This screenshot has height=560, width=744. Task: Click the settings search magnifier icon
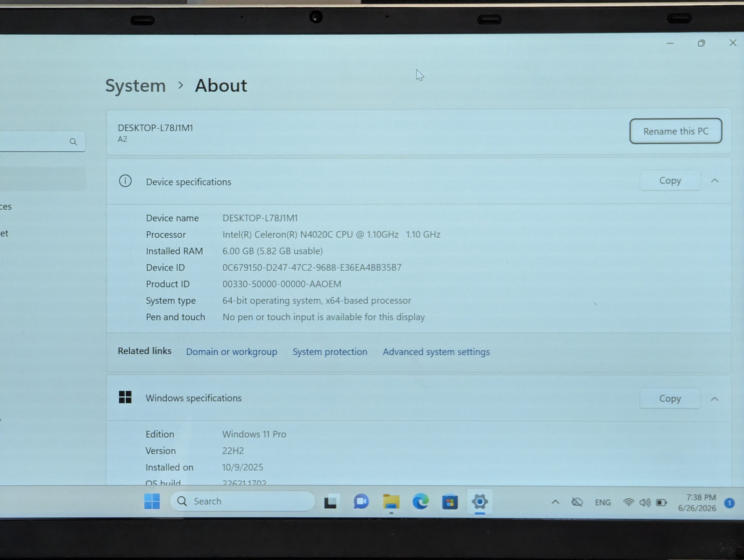point(73,141)
